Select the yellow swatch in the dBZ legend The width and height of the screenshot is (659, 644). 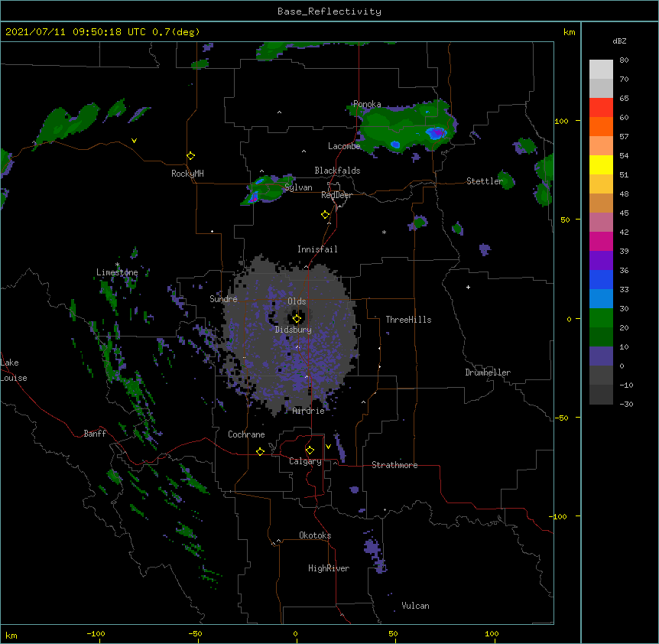pos(601,164)
